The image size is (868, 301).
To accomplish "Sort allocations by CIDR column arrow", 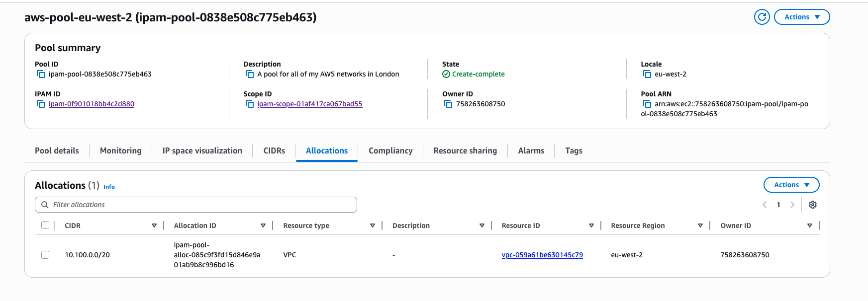I will coord(154,226).
